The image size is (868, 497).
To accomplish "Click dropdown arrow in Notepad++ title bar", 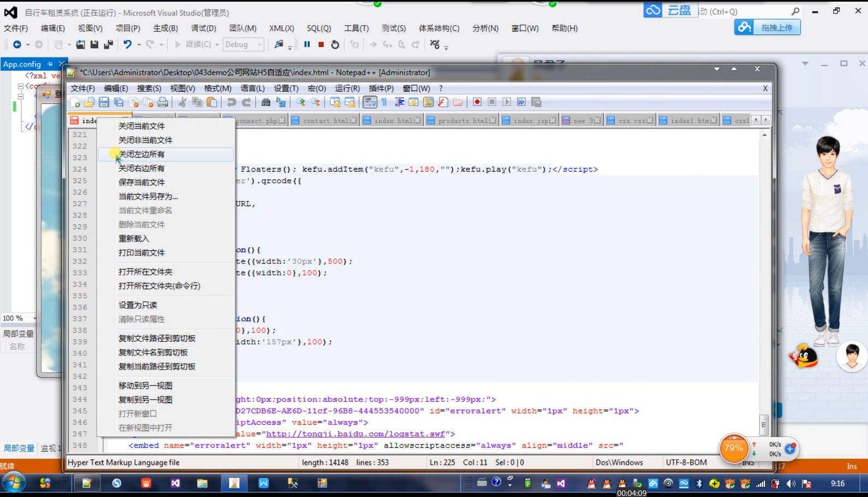I will pyautogui.click(x=717, y=69).
